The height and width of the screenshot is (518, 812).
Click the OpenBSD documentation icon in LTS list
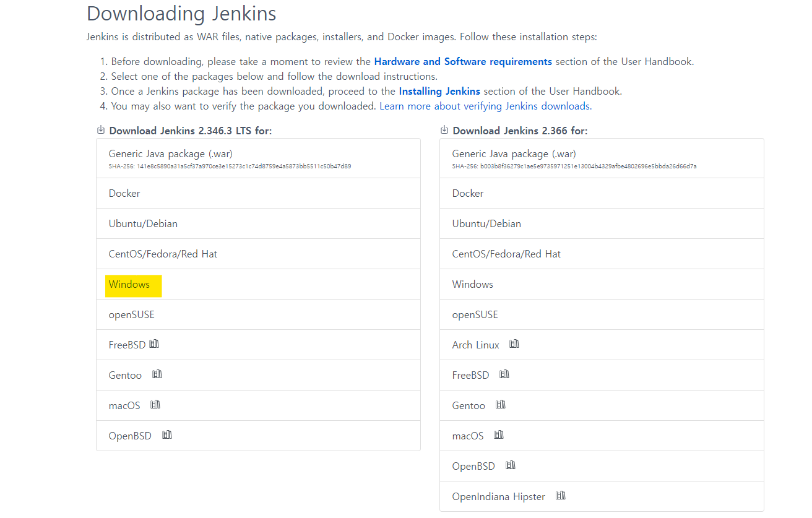coord(167,435)
